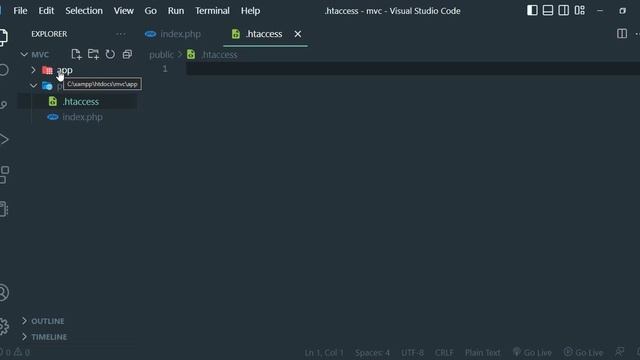Collapse all folders in Explorer
Viewport: 640px width, 360px height.
127,54
